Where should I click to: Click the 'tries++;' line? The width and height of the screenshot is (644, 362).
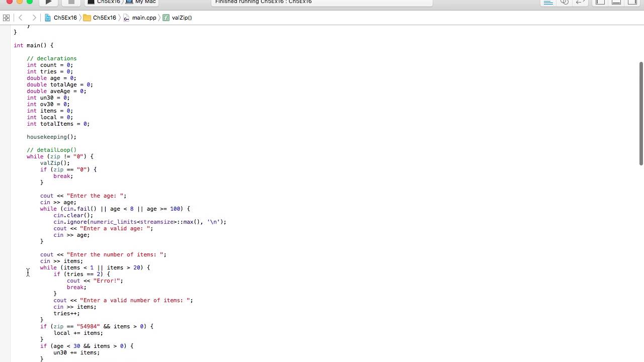(x=67, y=313)
